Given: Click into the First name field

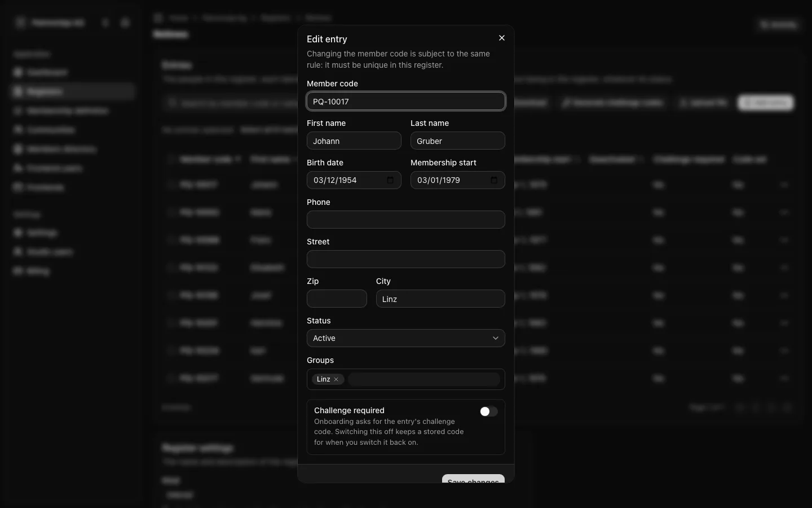Looking at the screenshot, I should point(354,141).
